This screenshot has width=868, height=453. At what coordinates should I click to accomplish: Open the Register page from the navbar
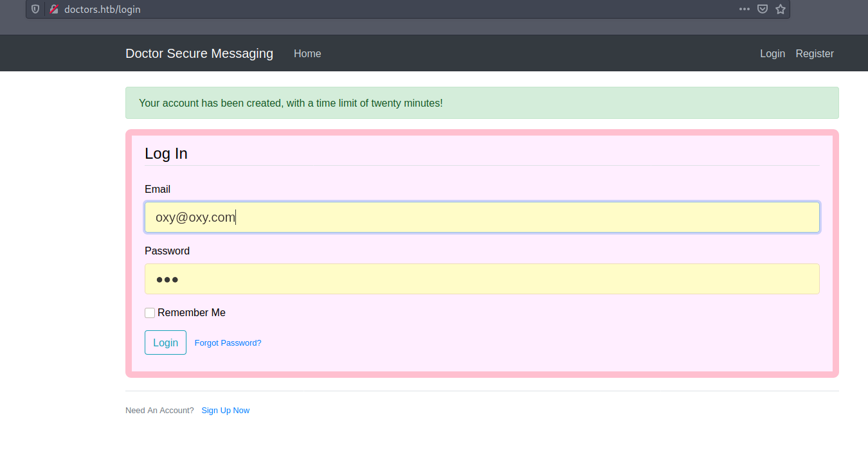tap(815, 53)
